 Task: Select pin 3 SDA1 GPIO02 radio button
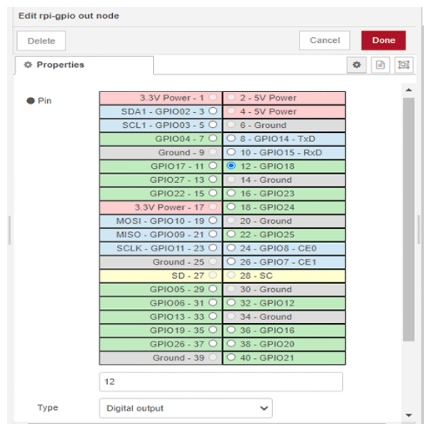(x=213, y=111)
